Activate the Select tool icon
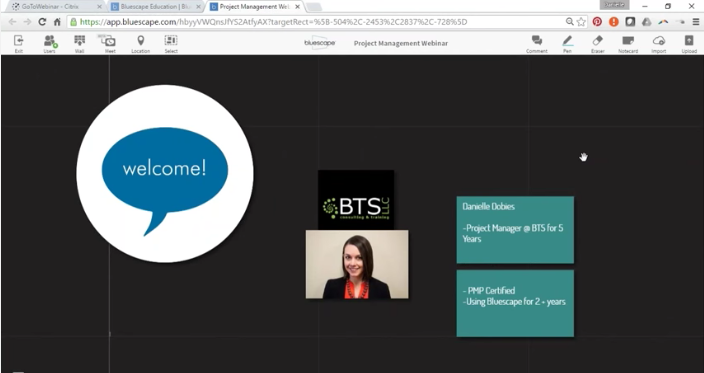Screen dimensions: 704x373 [x=171, y=40]
